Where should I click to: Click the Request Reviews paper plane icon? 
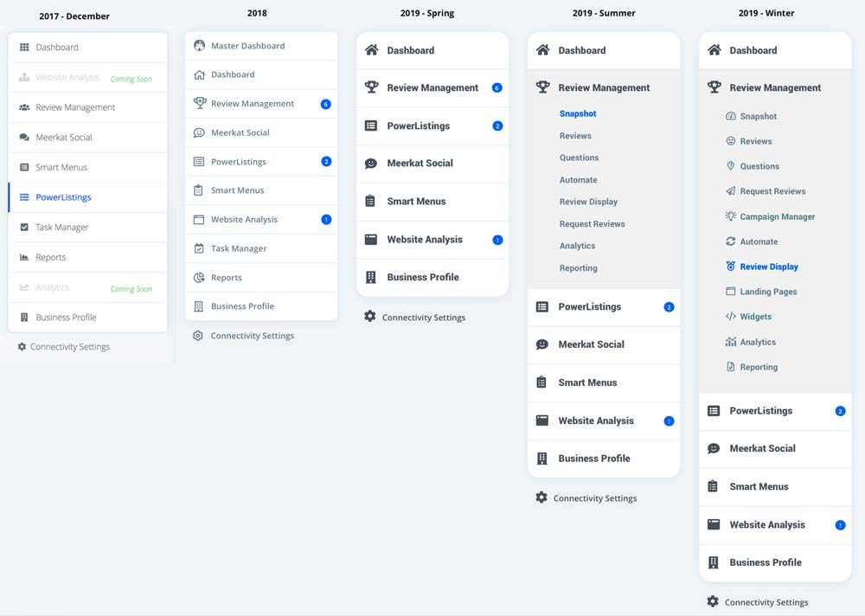tap(731, 191)
